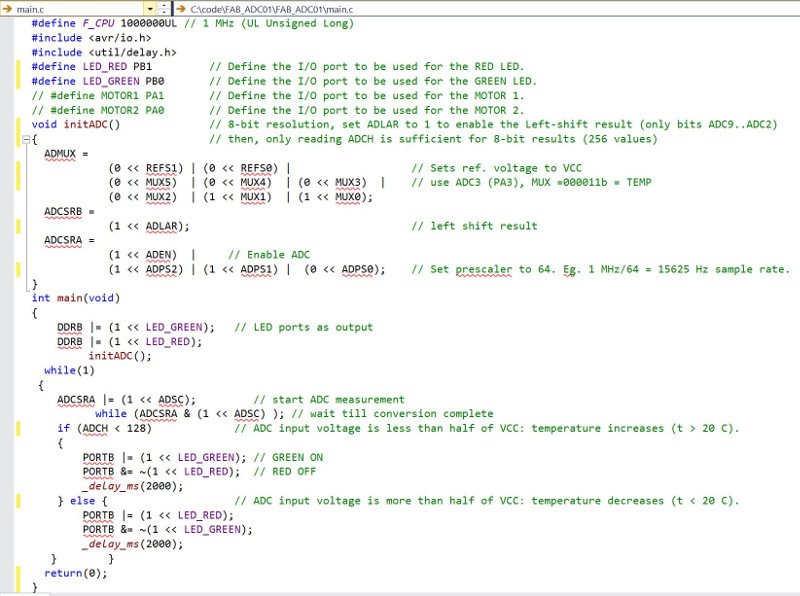
Task: Click the commented MOTOR2 PA0 define
Action: pos(97,110)
